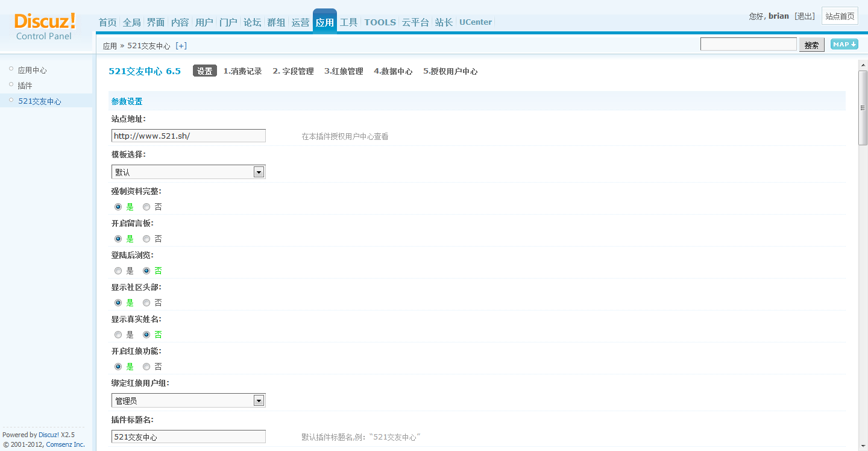Open the 工具 top menu
This screenshot has width=868, height=451.
(349, 22)
